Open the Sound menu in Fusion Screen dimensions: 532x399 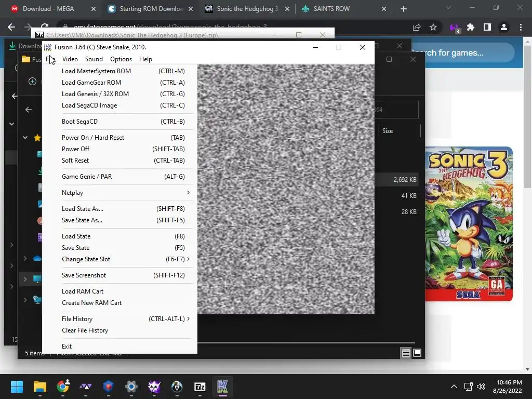(x=94, y=59)
